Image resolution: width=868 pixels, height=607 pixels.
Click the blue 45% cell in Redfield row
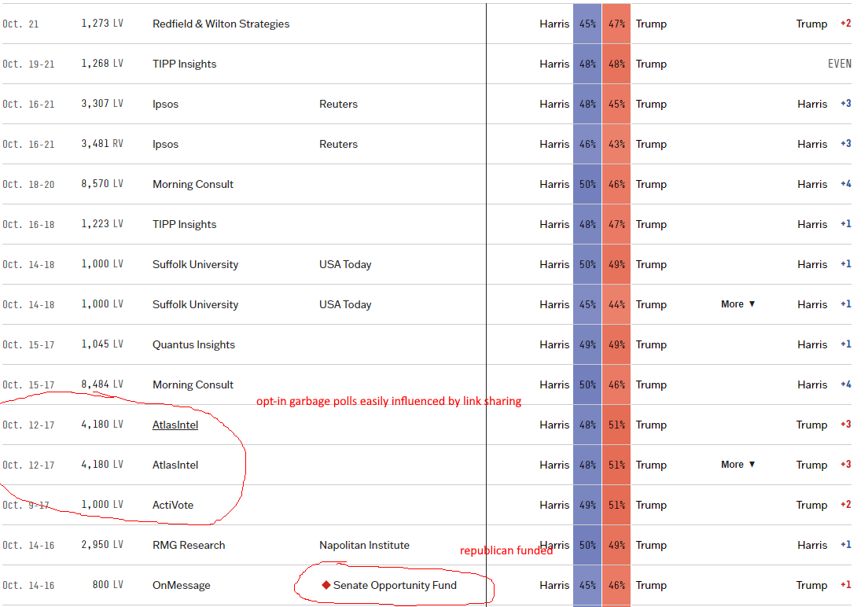587,24
